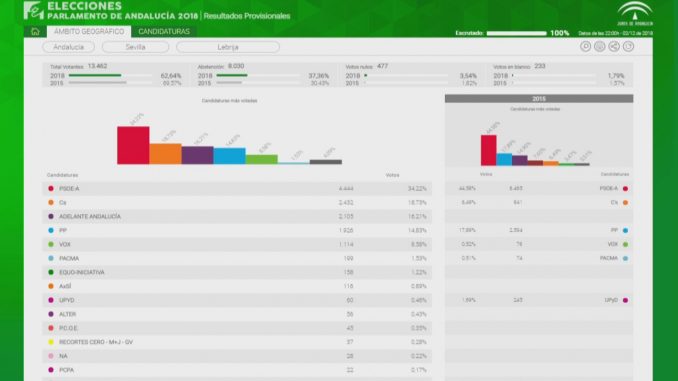Image resolution: width=678 pixels, height=381 pixels.
Task: Click the PP dot in the 2015 panel
Action: (x=625, y=231)
